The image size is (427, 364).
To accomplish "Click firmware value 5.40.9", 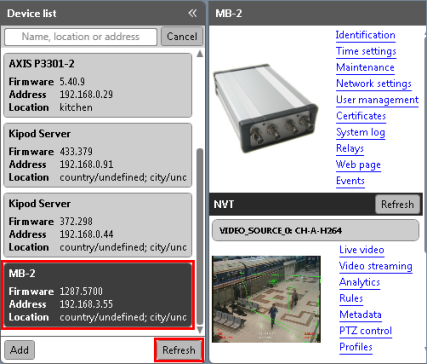I will point(72,82).
